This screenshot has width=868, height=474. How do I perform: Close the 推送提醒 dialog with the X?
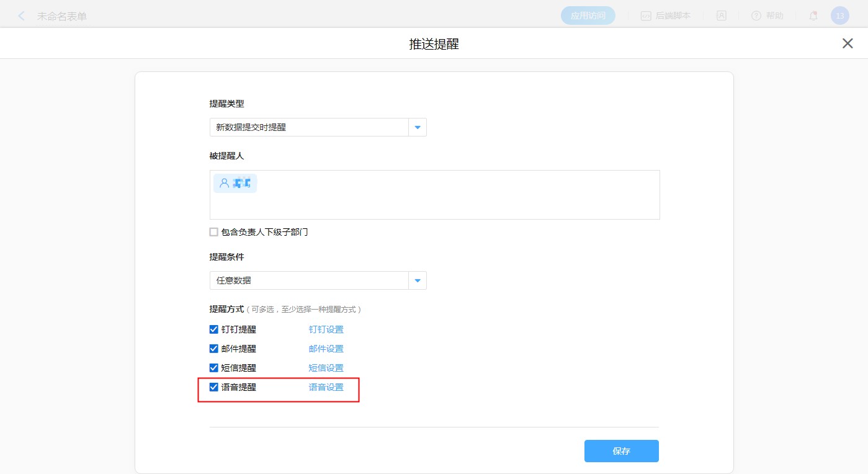point(847,43)
